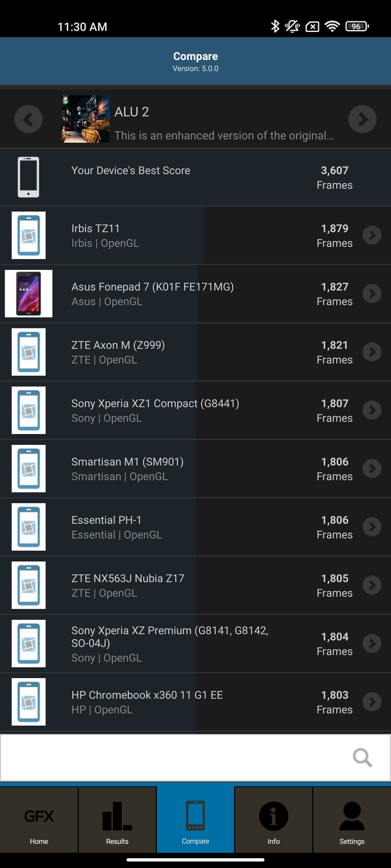Go to previous benchmark test arrow
The height and width of the screenshot is (868, 391).
pyautogui.click(x=28, y=119)
